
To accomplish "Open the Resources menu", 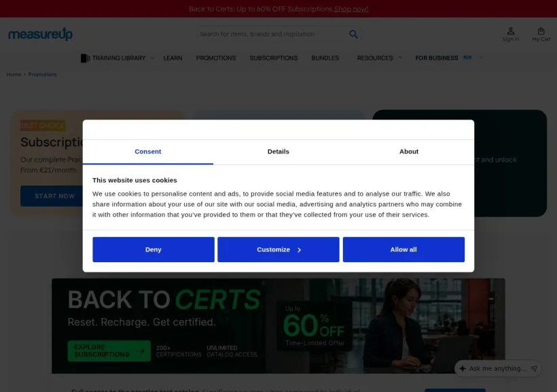I will click(375, 58).
